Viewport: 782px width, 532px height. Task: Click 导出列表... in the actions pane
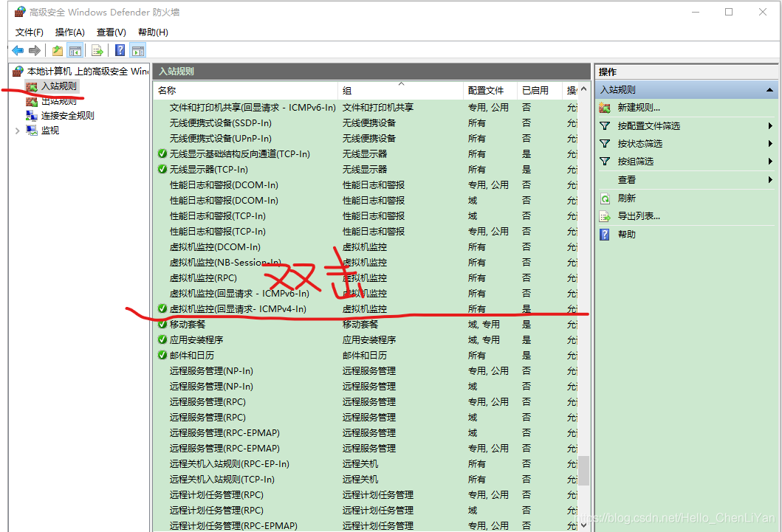tap(639, 216)
